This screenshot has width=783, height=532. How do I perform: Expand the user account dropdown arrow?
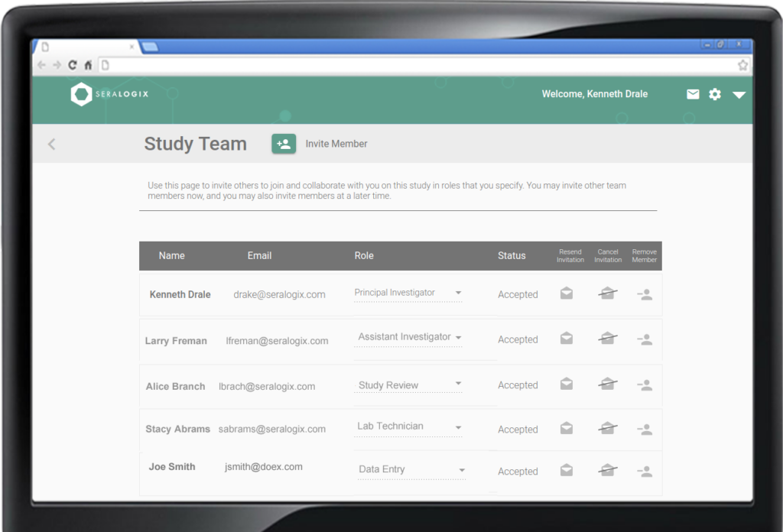[739, 96]
